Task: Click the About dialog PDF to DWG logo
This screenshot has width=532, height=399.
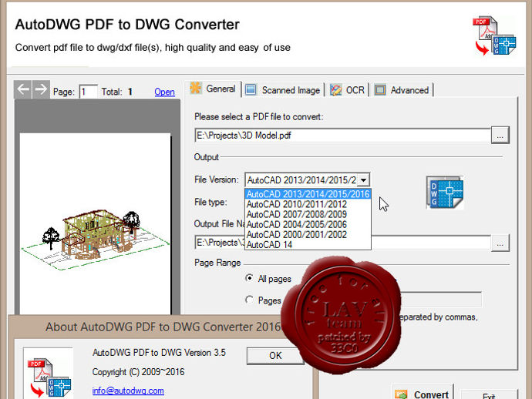Action: pyautogui.click(x=49, y=377)
